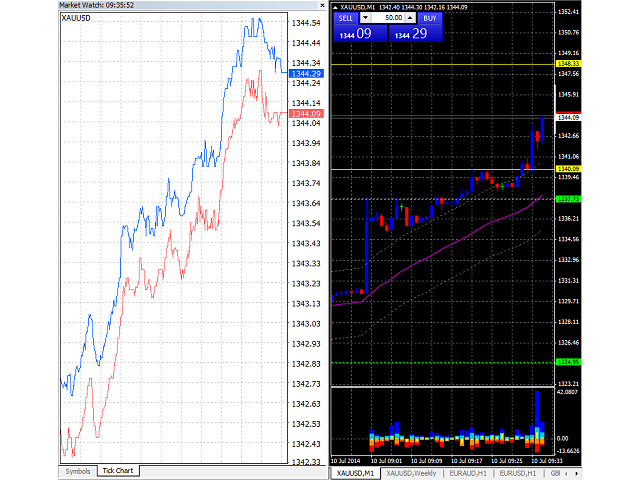
Task: Click the 10 Jul 09:33 time label
Action: click(x=547, y=461)
